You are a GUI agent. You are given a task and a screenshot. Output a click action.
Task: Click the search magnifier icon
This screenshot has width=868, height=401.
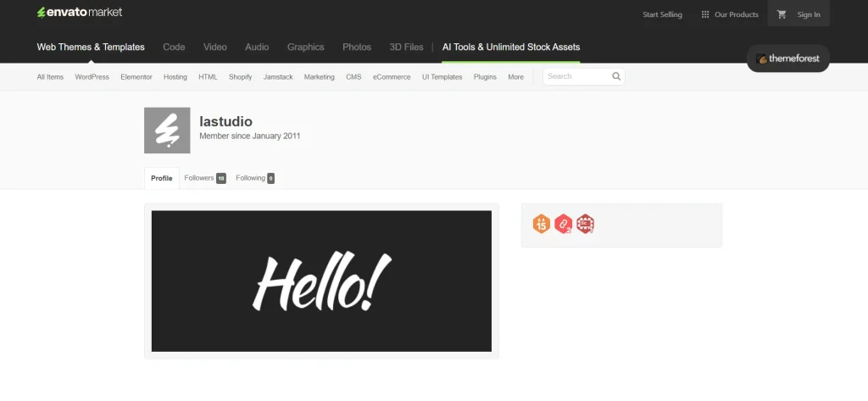tap(616, 76)
